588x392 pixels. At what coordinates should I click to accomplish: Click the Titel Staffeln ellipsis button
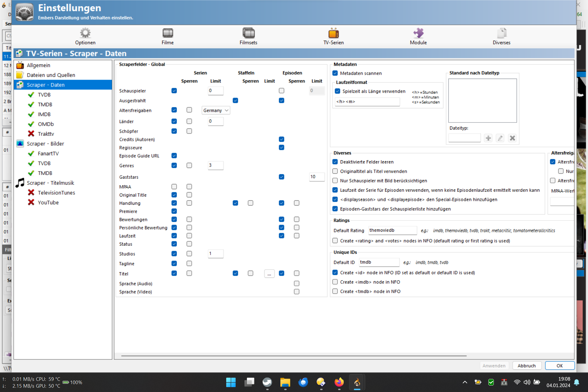269,274
